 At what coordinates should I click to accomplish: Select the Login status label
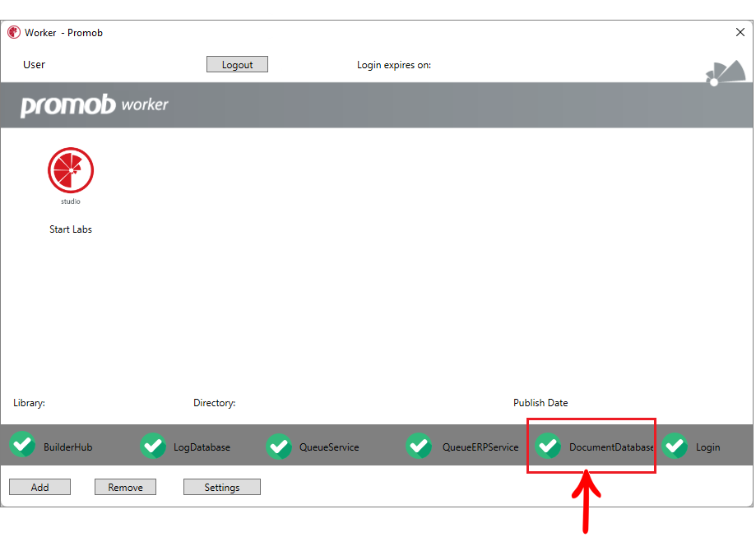coord(707,447)
